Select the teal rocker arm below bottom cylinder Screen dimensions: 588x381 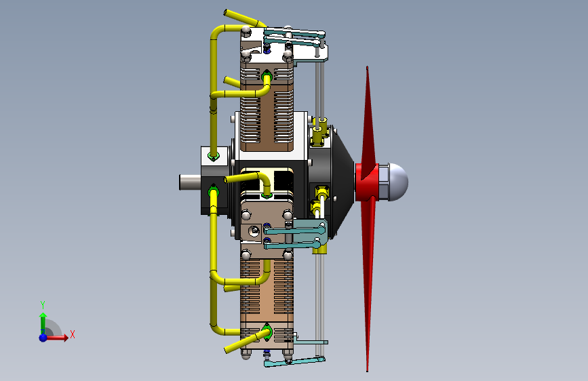(294, 362)
